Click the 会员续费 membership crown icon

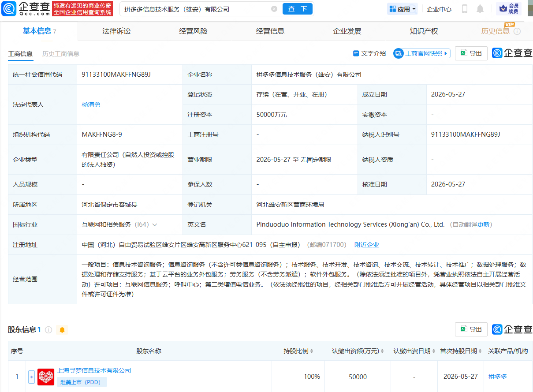[x=509, y=9]
